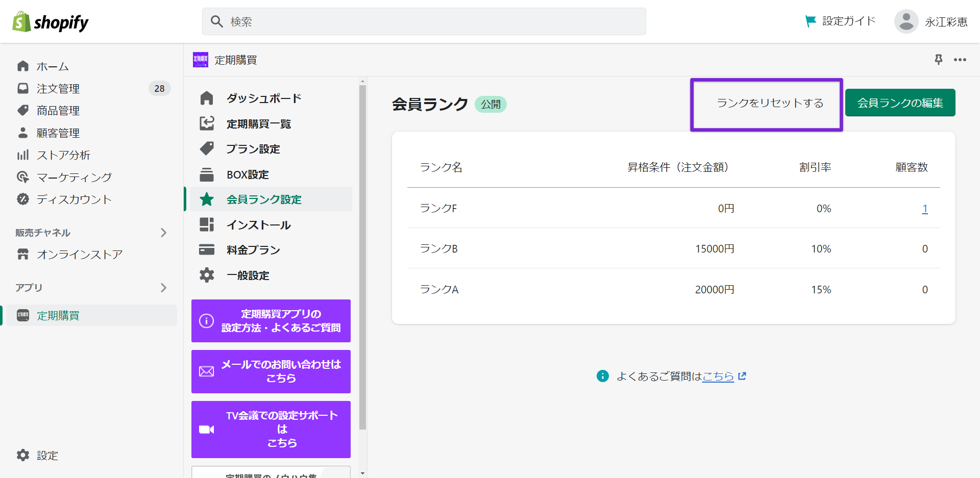Go to プラン設定 in the app menu

coord(253,149)
